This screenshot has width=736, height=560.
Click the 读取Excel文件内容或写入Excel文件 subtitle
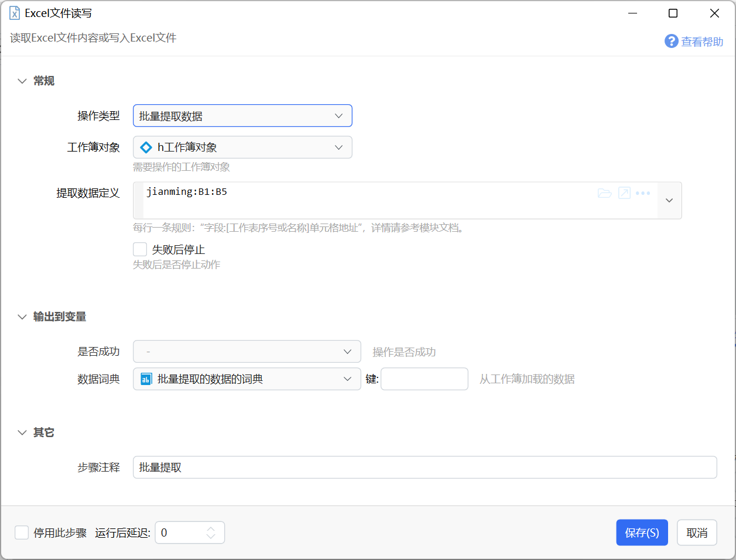(93, 38)
